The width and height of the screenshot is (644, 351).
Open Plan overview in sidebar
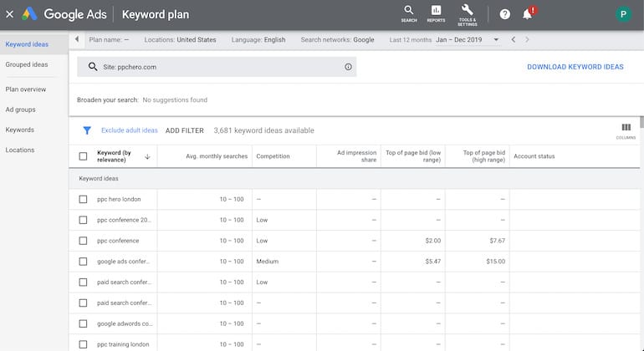tap(26, 89)
